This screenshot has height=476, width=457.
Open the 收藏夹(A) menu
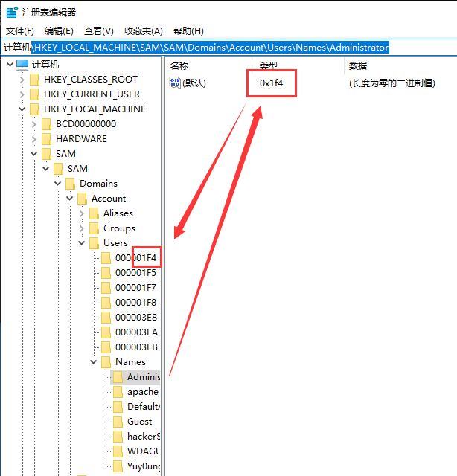[x=144, y=31]
